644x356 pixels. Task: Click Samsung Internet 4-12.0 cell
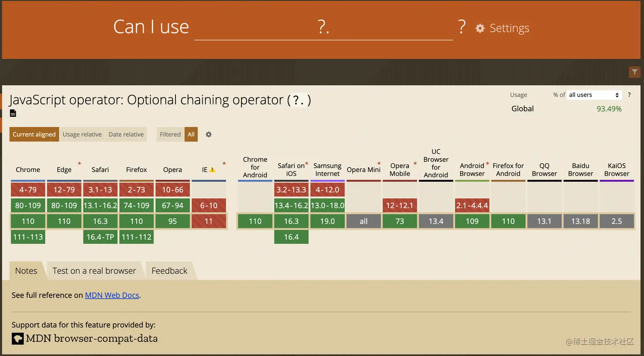click(x=328, y=189)
